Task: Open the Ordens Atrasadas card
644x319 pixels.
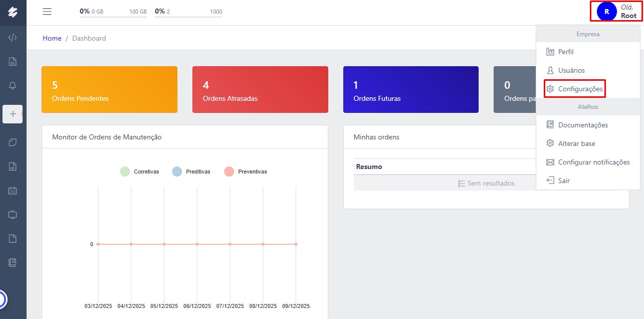Action: (x=260, y=90)
